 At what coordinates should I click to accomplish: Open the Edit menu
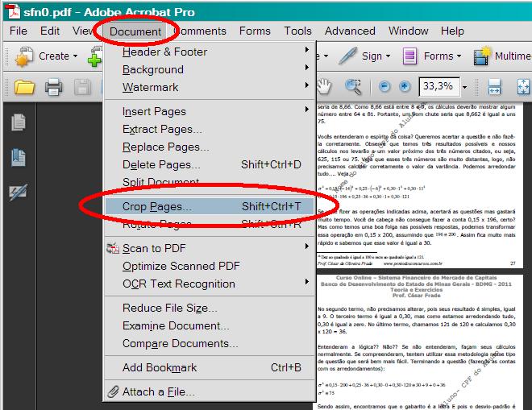tap(50, 31)
